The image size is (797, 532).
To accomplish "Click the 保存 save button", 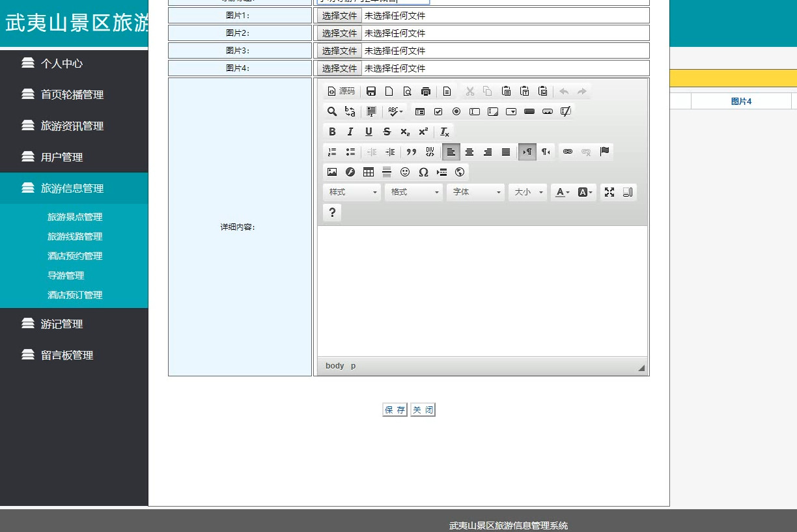I will tap(395, 410).
